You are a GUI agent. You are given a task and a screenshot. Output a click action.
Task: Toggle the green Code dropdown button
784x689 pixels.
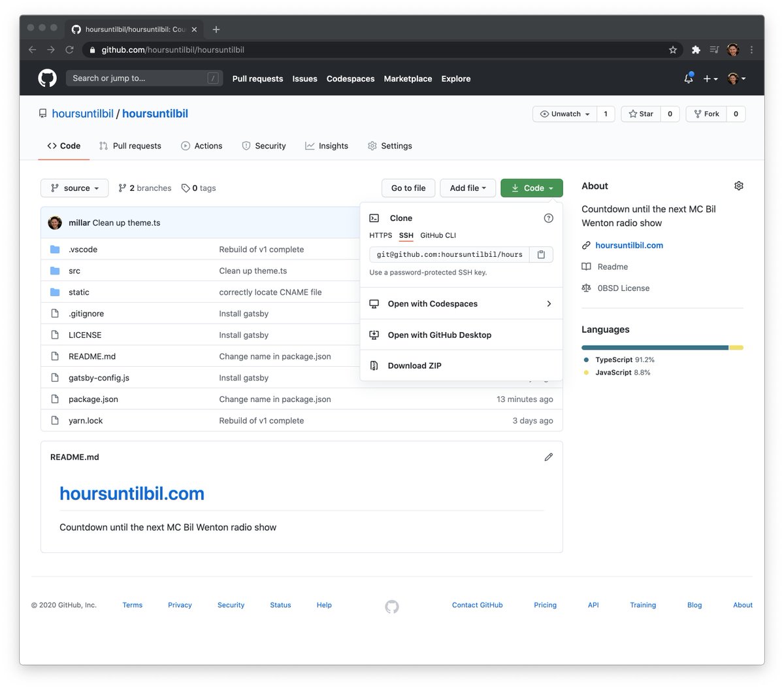click(x=532, y=188)
